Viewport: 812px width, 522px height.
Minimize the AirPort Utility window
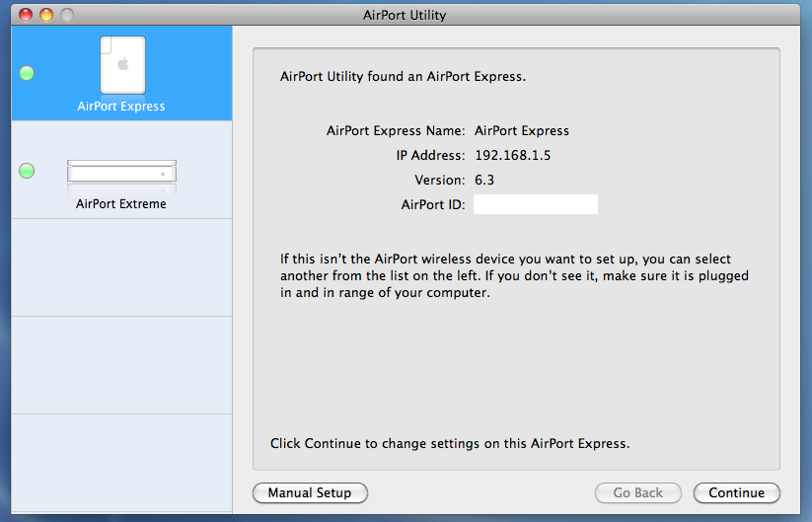46,15
